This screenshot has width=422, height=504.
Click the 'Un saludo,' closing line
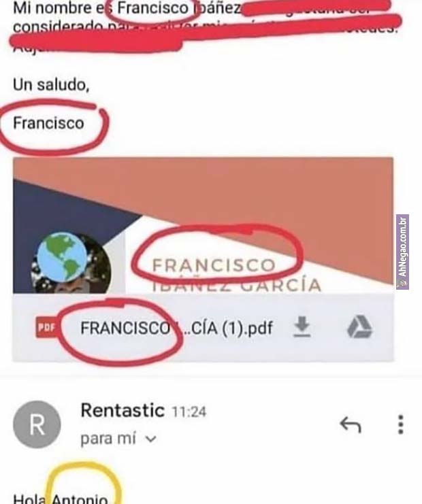51,85
